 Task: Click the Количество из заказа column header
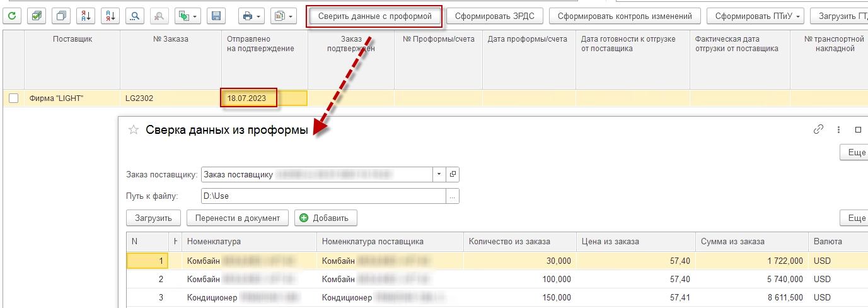pos(519,242)
